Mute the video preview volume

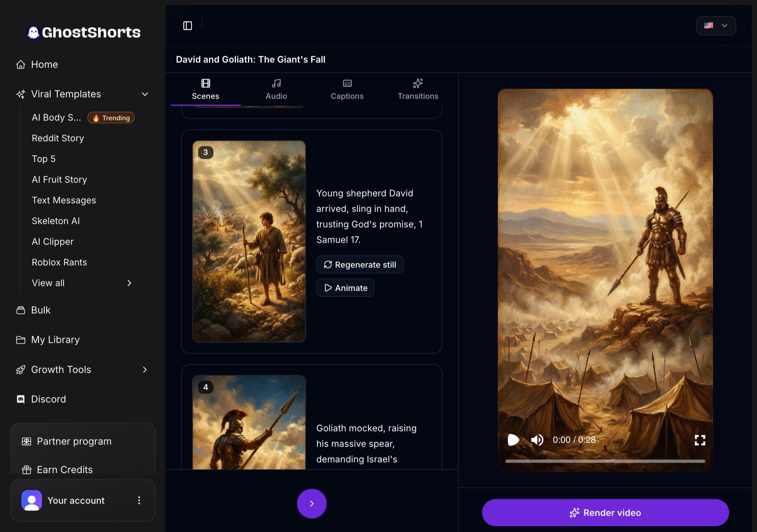click(537, 440)
